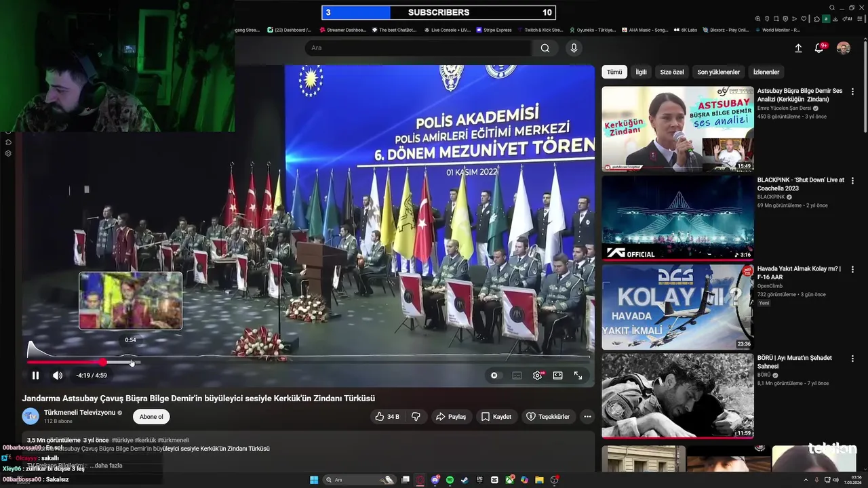Show hidden system tray icons chevron
The height and width of the screenshot is (488, 868).
807,480
